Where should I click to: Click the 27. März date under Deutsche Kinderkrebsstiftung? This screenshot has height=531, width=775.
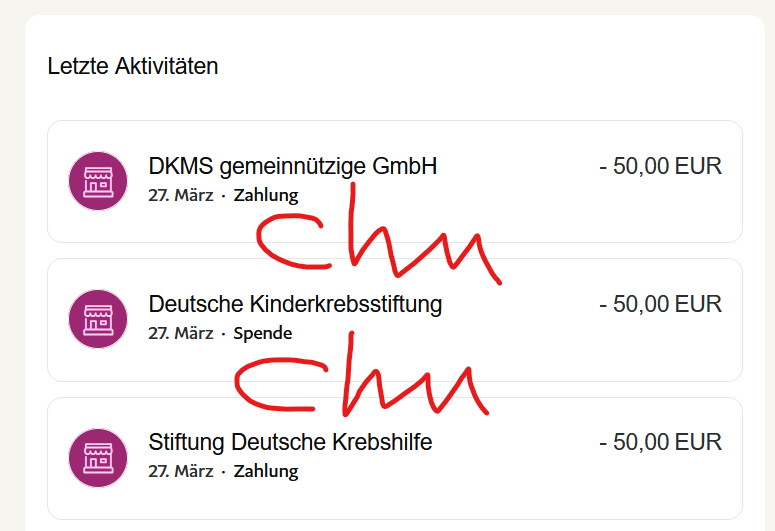(180, 333)
